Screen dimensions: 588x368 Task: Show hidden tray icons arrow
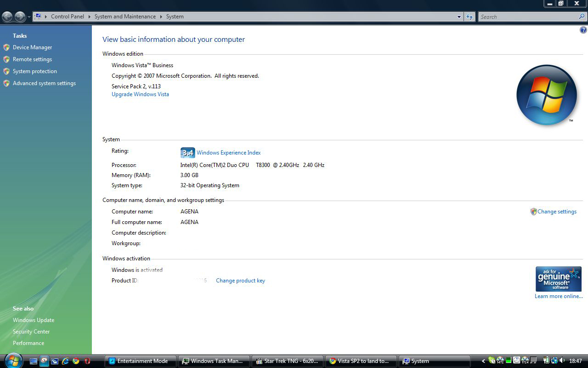[483, 361]
